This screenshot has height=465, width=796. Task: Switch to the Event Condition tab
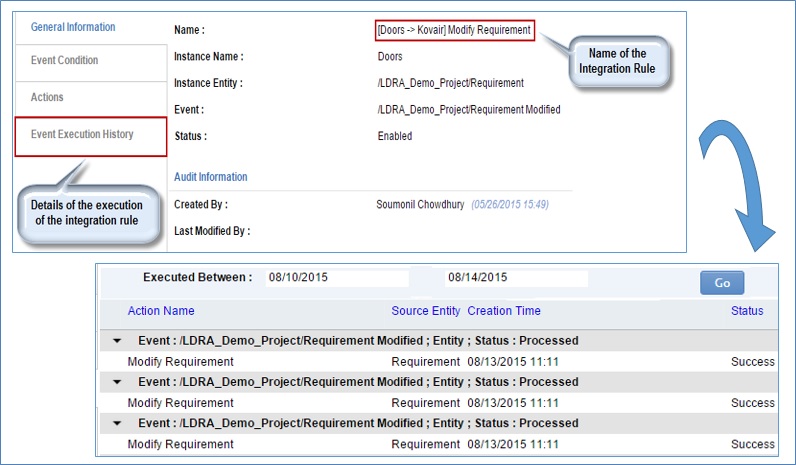pos(65,61)
